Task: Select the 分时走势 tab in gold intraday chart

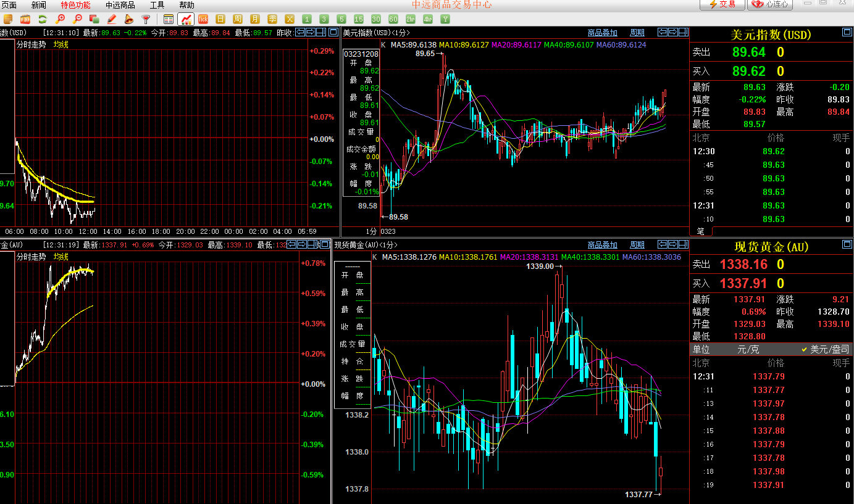Action: pyautogui.click(x=31, y=257)
